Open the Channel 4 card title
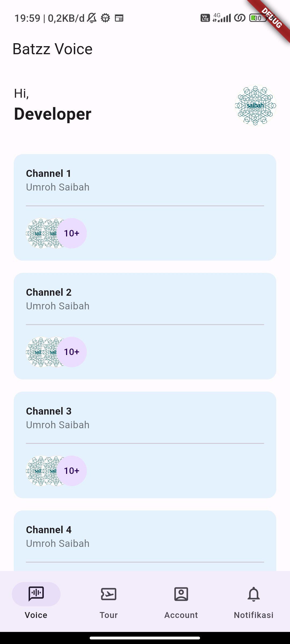Screen dimensions: 290x644 click(x=49, y=530)
